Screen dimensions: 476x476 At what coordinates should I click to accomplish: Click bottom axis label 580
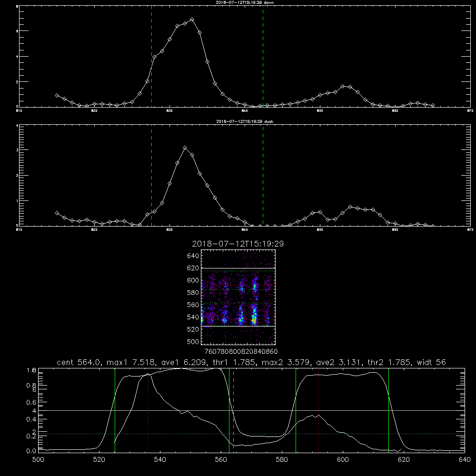click(x=282, y=460)
